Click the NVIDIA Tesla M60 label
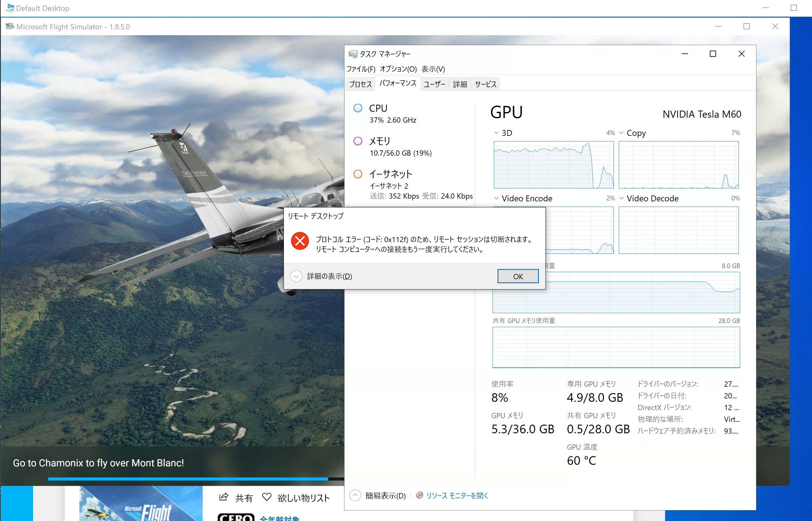Viewport: 812px width, 521px height. click(702, 114)
